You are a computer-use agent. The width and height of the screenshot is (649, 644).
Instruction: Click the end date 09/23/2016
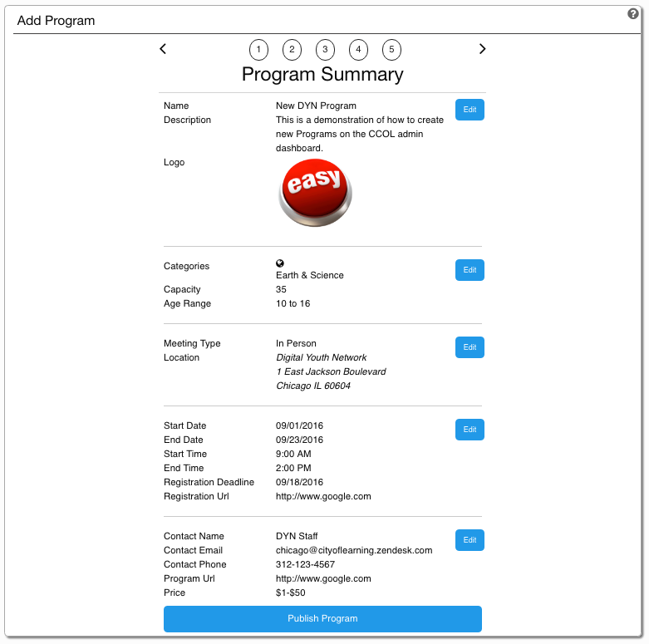click(x=299, y=440)
